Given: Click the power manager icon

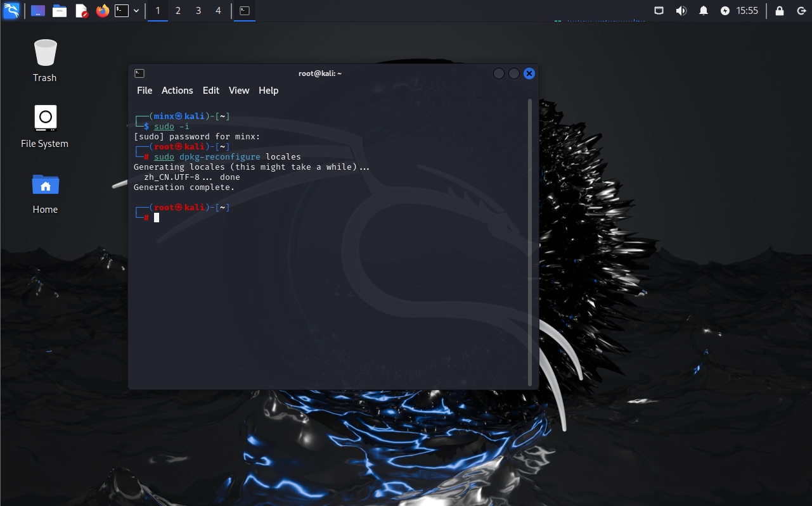Looking at the screenshot, I should coord(725,11).
